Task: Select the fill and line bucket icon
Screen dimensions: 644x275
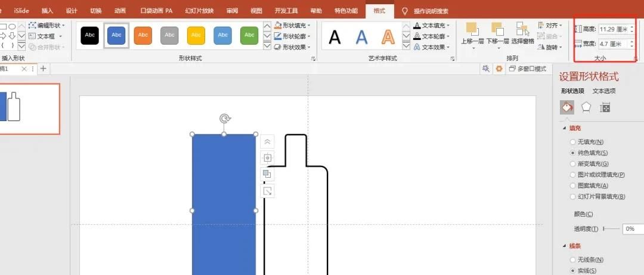Action: click(567, 107)
